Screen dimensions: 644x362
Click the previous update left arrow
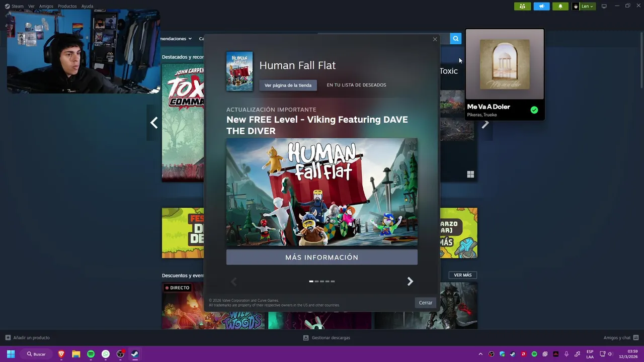[x=233, y=282]
